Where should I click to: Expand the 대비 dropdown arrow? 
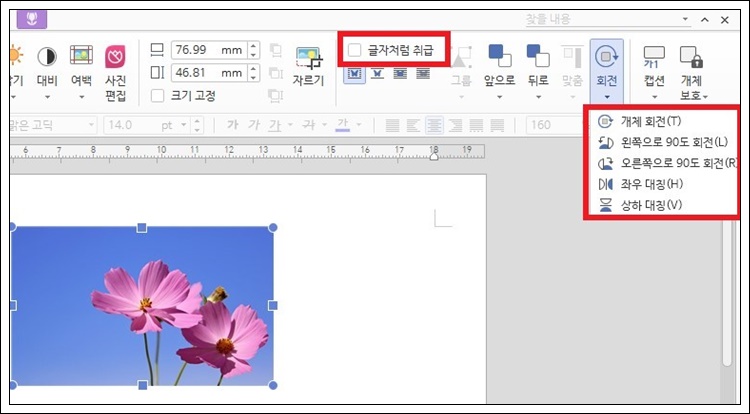click(x=47, y=98)
